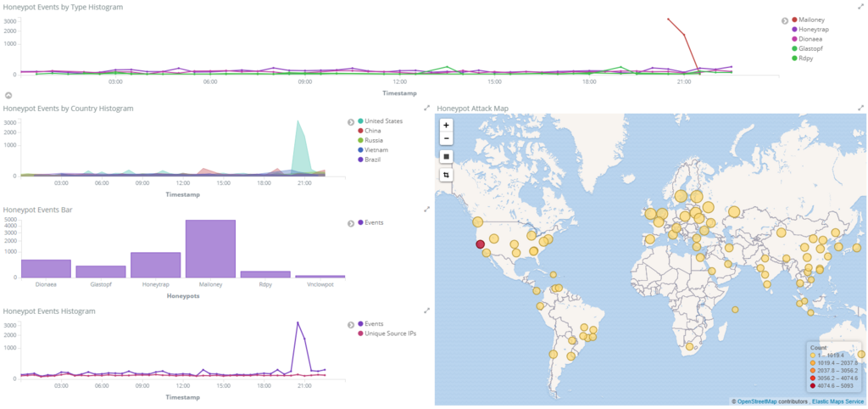
Task: Select the draw rectangle tool on map
Action: [x=446, y=157]
